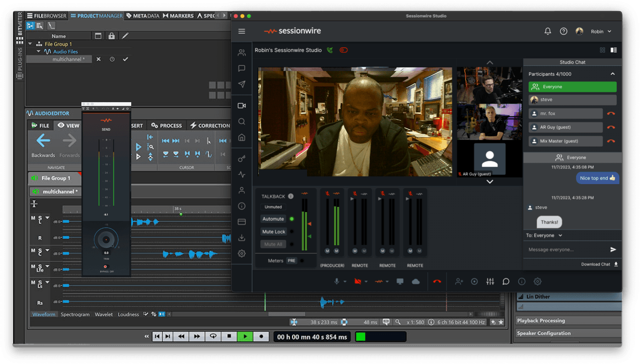Viewport: 640px width, 364px height.
Task: Open the Process ribbon tab
Action: tap(166, 125)
